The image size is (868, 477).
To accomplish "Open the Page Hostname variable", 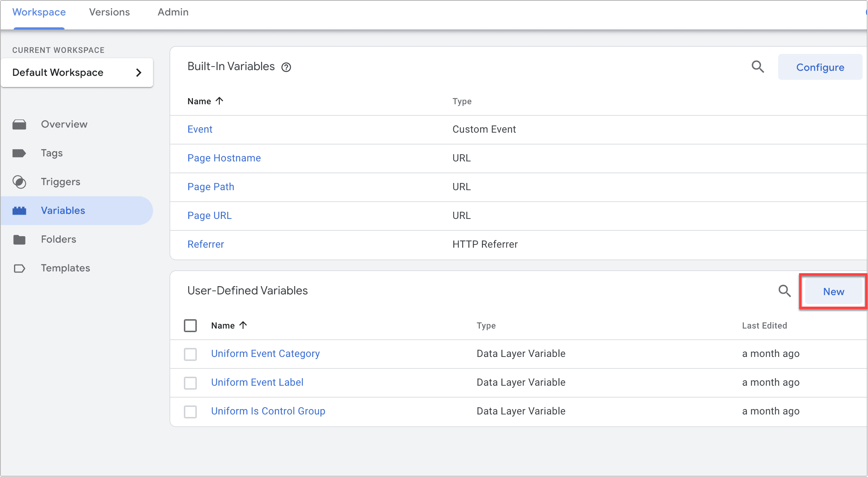I will [224, 158].
